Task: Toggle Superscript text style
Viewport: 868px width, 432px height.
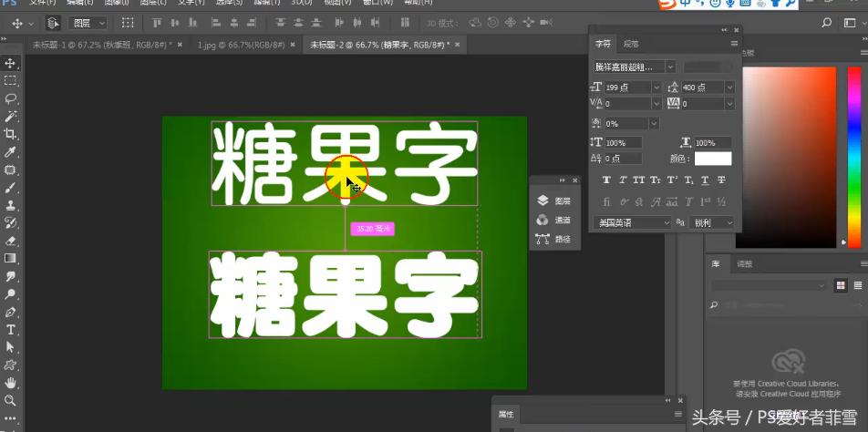Action: (672, 180)
